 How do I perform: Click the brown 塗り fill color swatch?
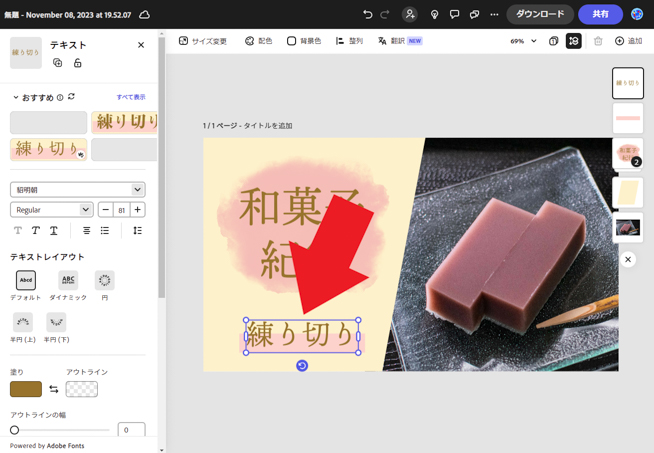pos(26,389)
